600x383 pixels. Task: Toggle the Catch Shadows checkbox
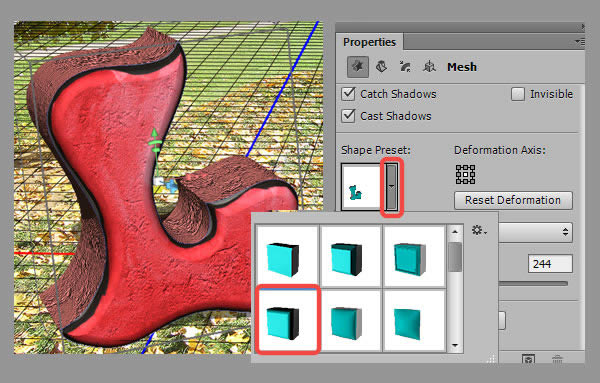point(348,94)
